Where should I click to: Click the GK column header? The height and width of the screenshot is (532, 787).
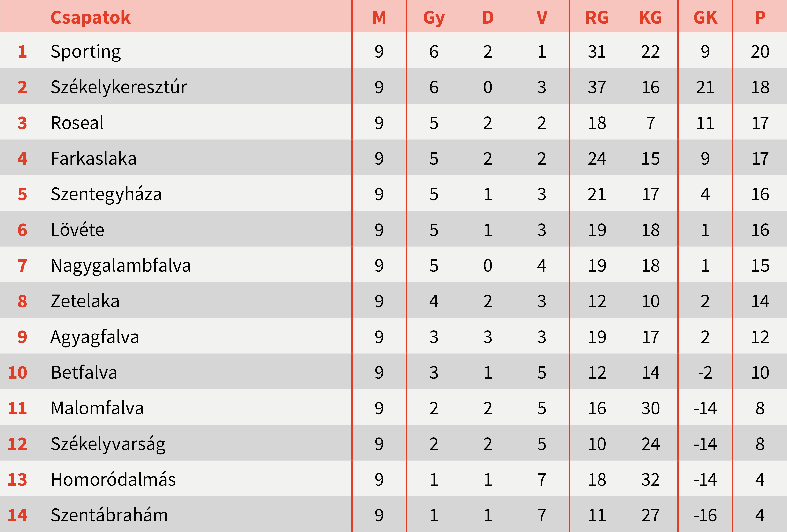[x=705, y=18]
